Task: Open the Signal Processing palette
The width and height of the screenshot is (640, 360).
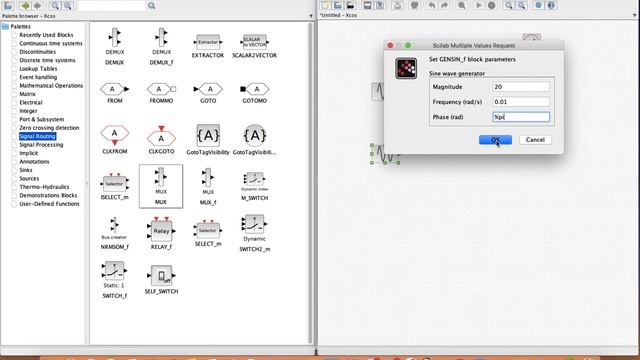Action: (41, 145)
